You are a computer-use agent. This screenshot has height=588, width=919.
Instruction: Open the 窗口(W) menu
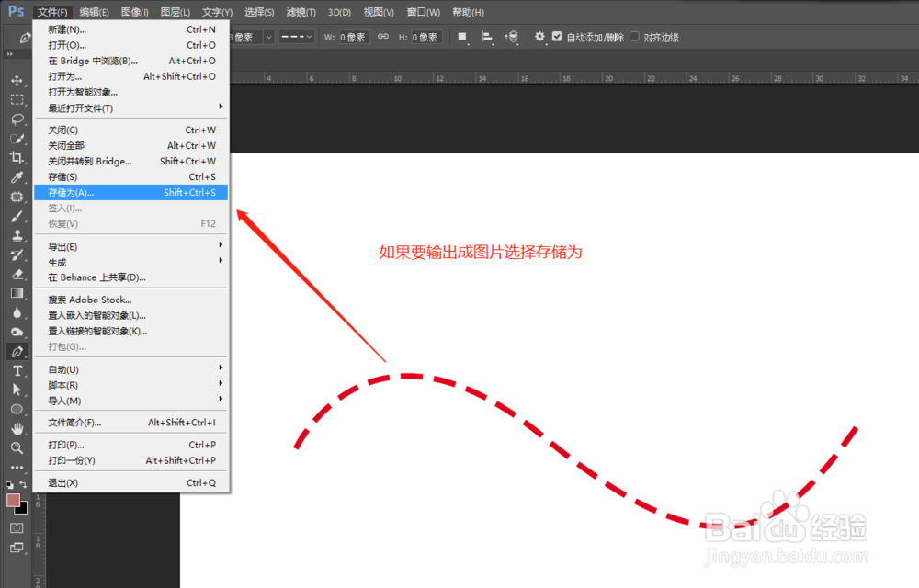423,12
